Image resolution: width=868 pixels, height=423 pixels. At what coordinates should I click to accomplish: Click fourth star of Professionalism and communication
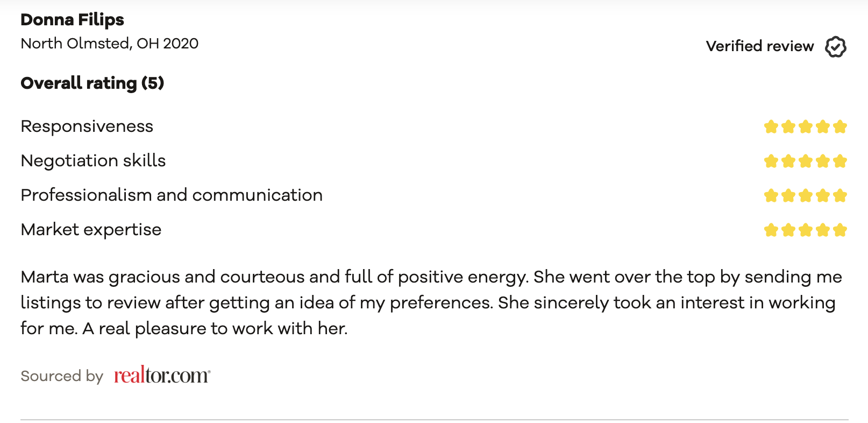tap(823, 195)
